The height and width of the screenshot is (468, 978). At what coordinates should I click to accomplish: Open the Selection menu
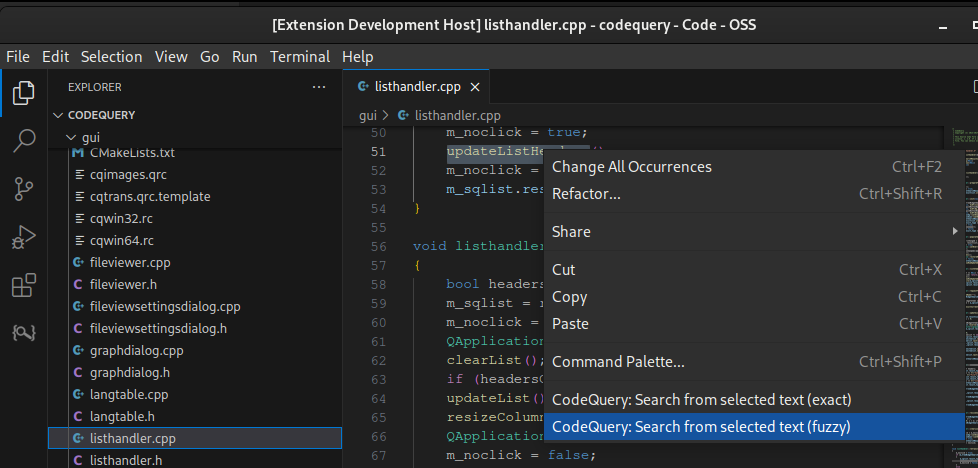111,57
